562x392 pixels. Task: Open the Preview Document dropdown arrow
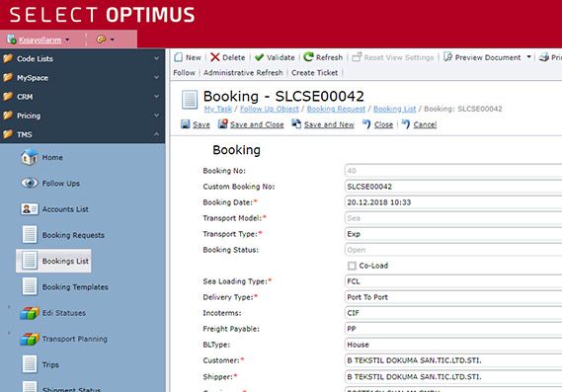[528, 57]
